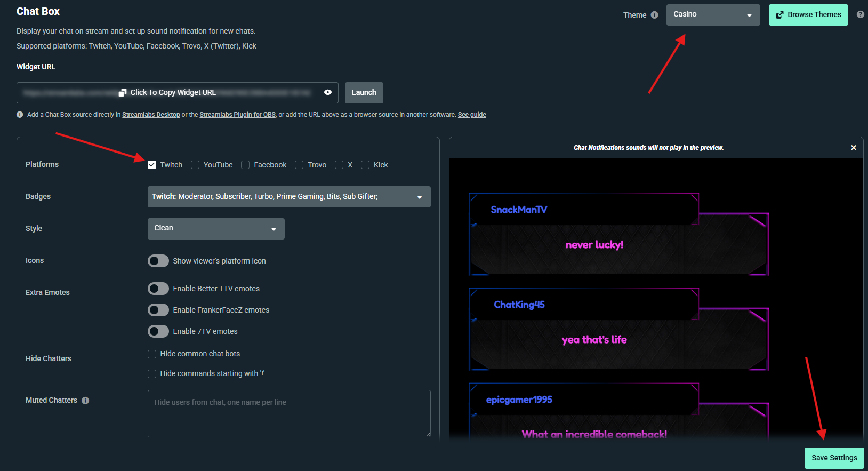This screenshot has height=471, width=868.
Task: Select the Kick platform checkbox
Action: 365,165
